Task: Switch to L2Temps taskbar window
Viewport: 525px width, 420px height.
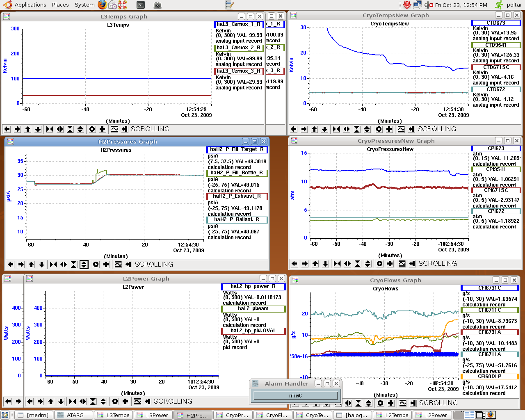Action: pos(392,415)
